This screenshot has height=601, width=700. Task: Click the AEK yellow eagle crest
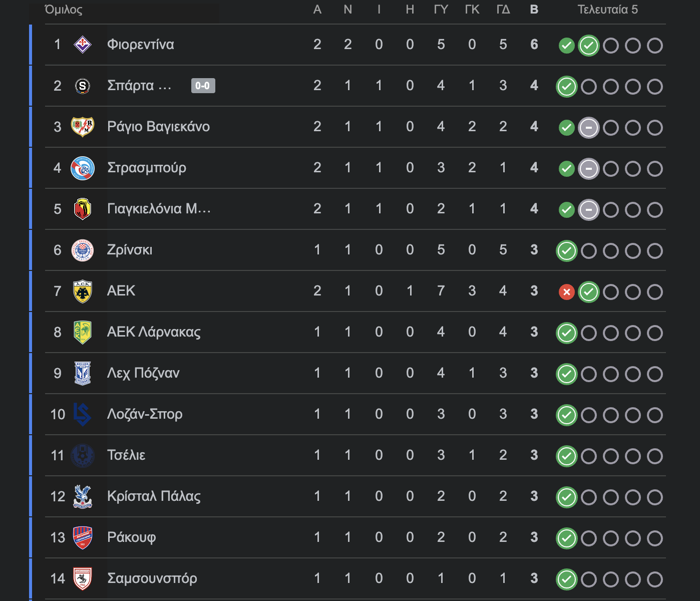click(x=83, y=291)
